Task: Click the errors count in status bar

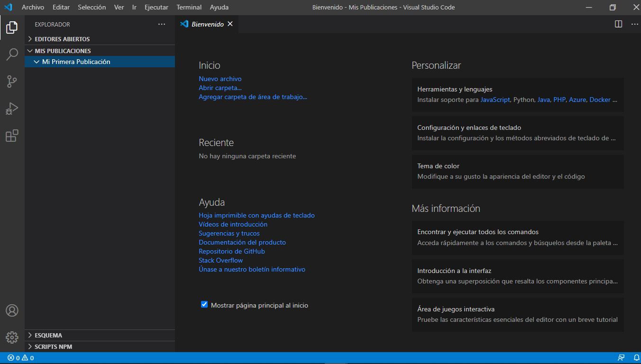Action: [14, 358]
